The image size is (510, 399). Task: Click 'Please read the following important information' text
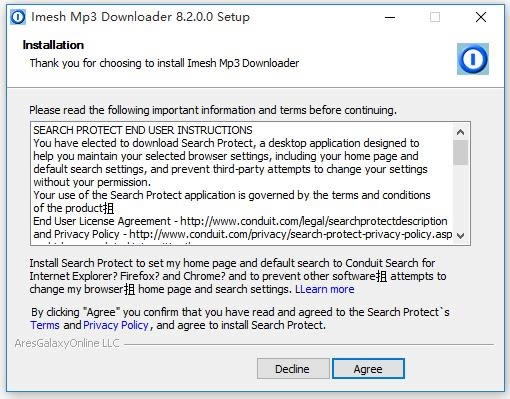coord(213,110)
